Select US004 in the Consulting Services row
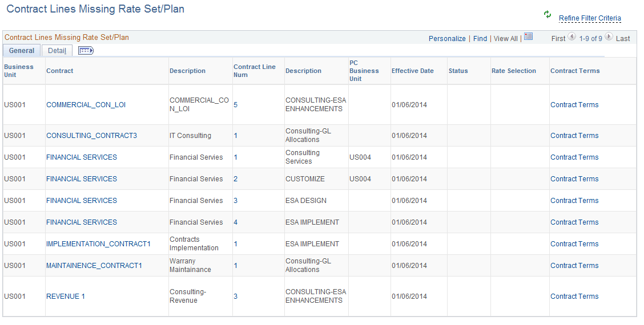 point(360,157)
